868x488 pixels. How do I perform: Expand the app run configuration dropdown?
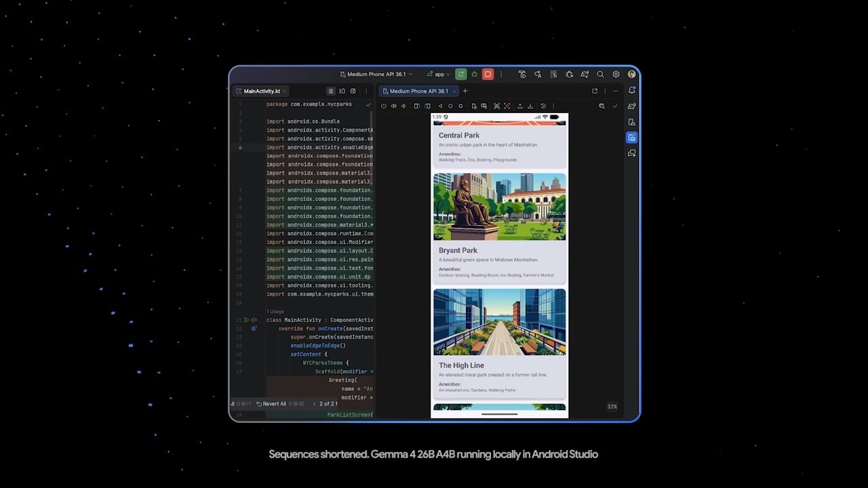tap(439, 75)
